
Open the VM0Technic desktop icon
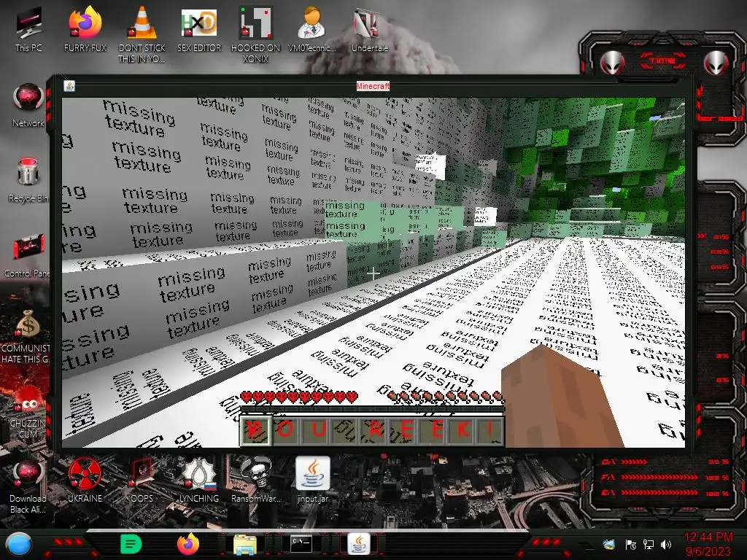312,28
